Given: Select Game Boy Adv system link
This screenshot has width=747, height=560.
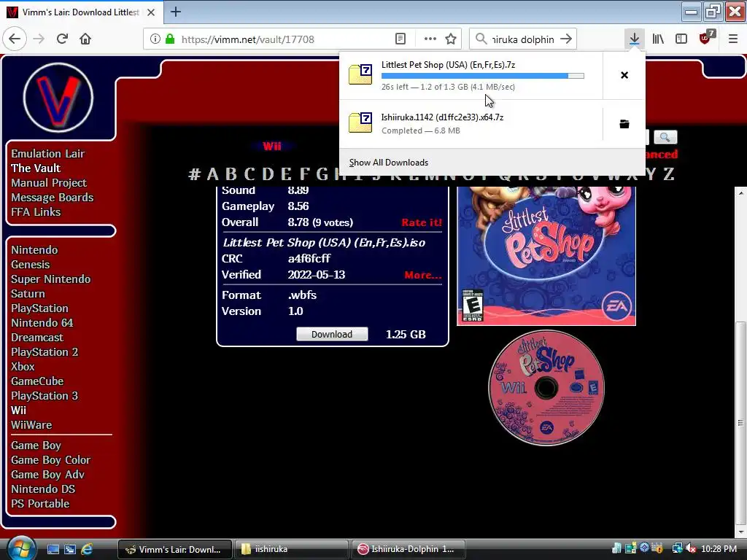Looking at the screenshot, I should tap(47, 475).
